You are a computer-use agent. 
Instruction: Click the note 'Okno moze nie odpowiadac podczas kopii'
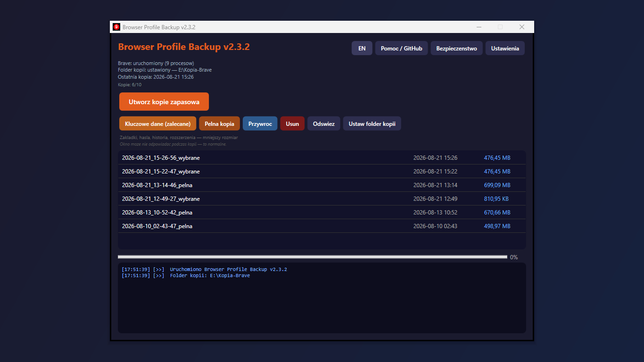pyautogui.click(x=173, y=144)
